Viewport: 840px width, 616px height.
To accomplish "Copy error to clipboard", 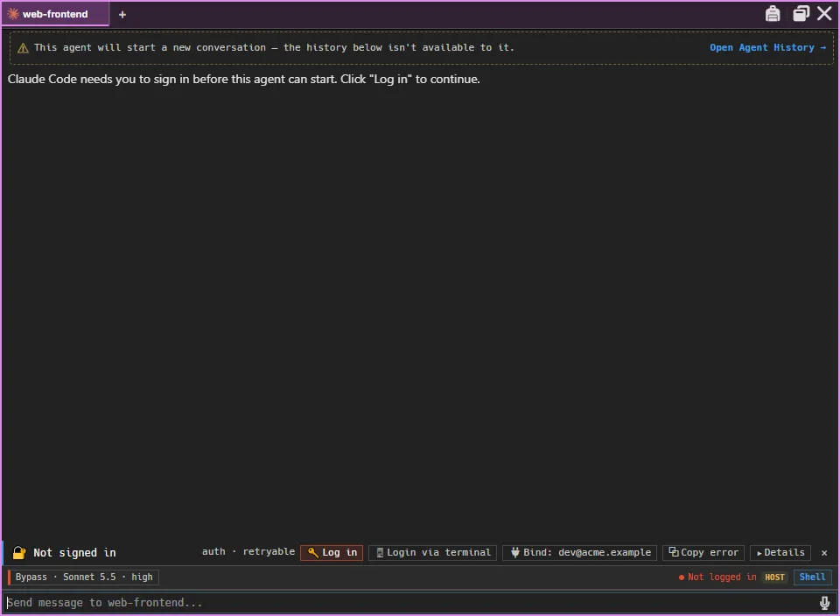I will [x=703, y=552].
